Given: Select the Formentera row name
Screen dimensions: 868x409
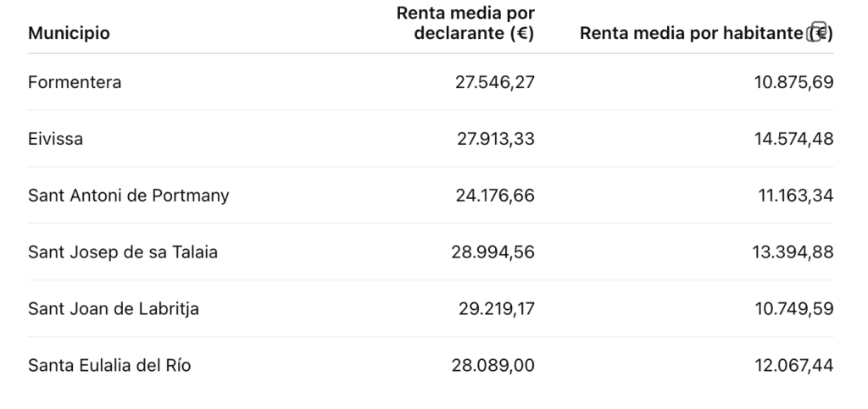Looking at the screenshot, I should click(75, 82).
